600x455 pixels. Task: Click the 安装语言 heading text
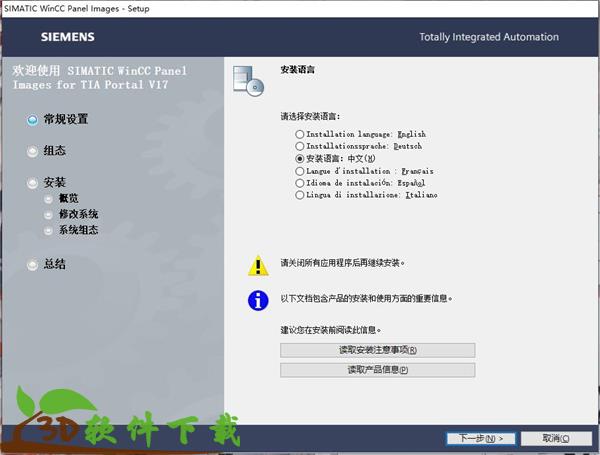(x=298, y=70)
